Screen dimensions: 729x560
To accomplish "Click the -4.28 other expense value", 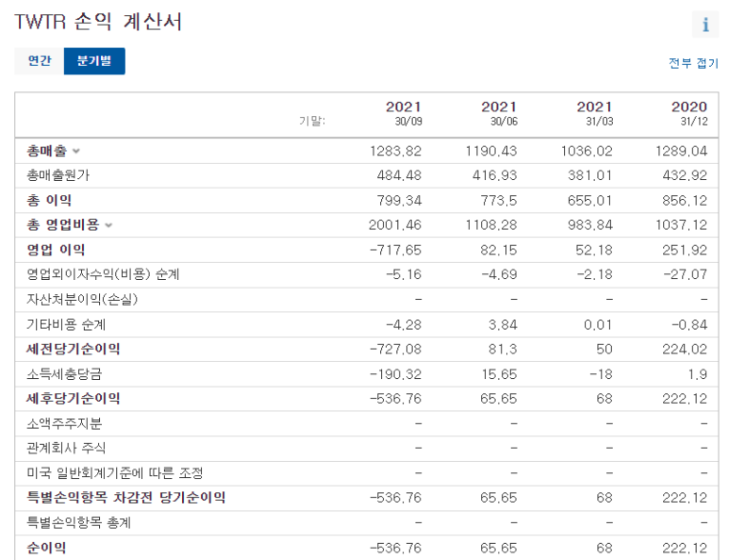I will point(404,325).
